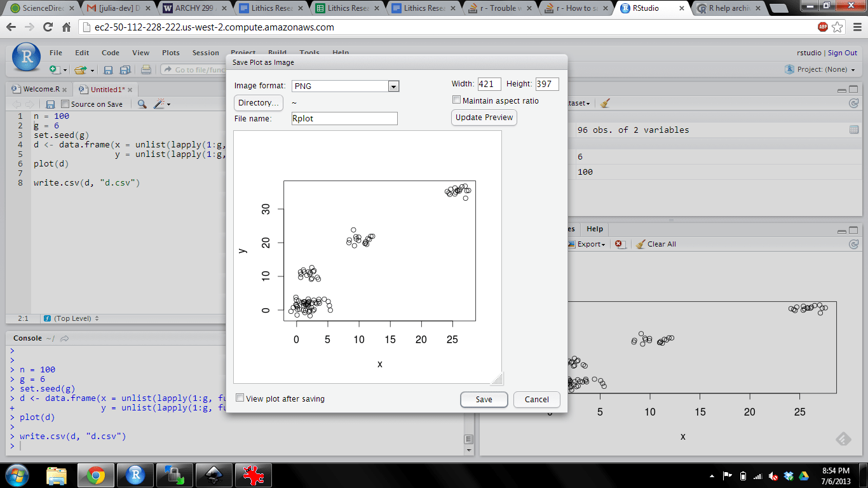Click the Save button in dialog
The height and width of the screenshot is (488, 868).
[484, 400]
